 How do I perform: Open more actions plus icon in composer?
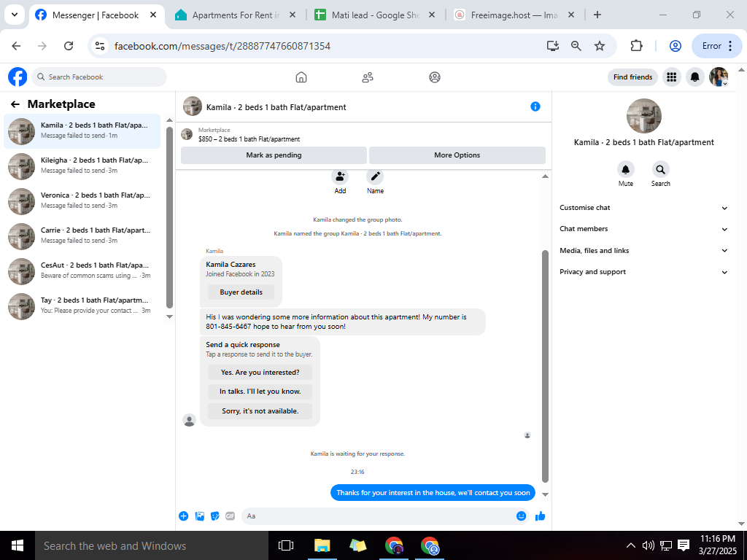[x=183, y=516]
